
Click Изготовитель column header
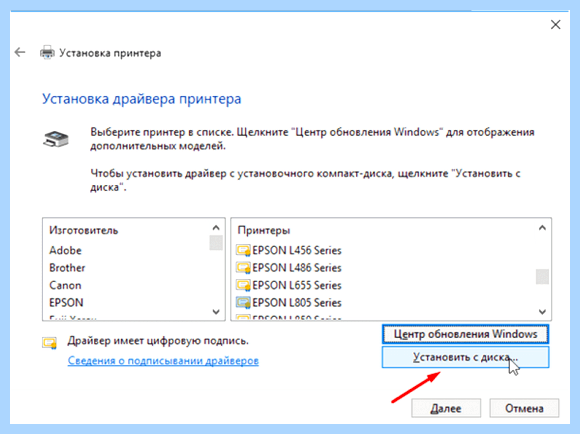point(84,231)
